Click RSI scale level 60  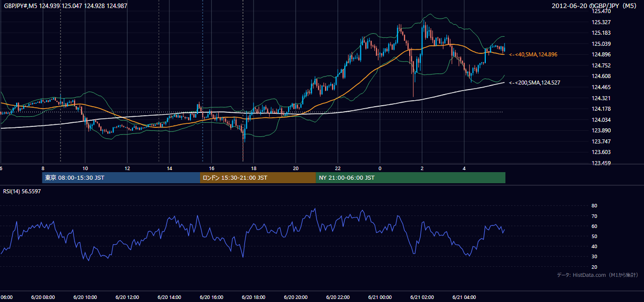point(594,226)
